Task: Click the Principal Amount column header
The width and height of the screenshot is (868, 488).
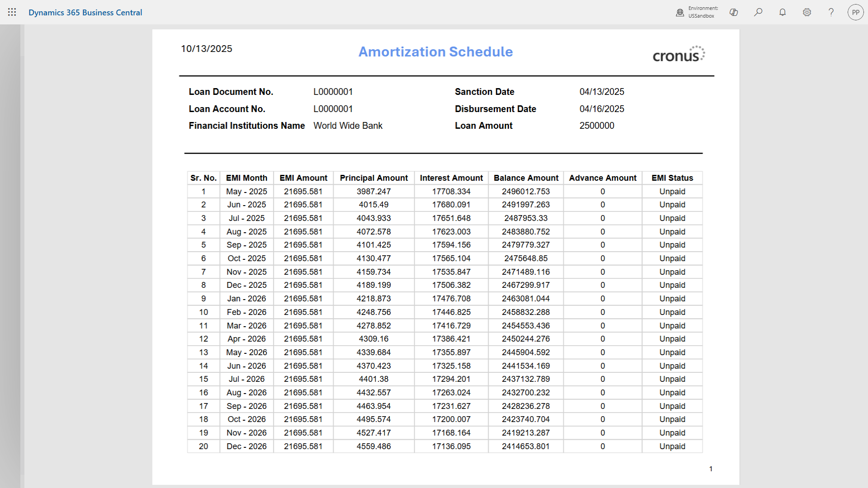Action: (373, 178)
